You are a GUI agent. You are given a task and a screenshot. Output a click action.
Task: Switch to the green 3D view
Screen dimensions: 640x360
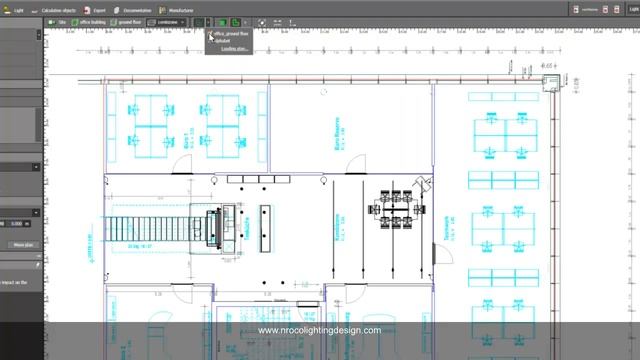(222, 22)
